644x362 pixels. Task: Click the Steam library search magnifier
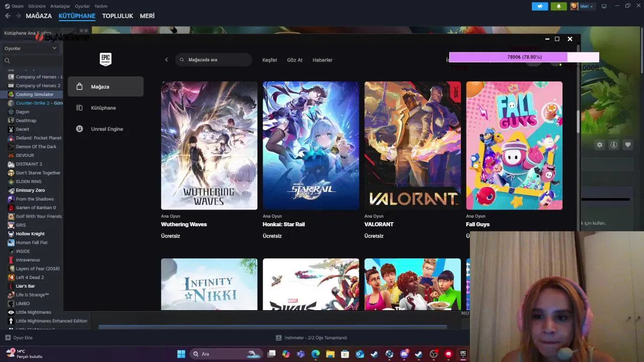click(x=7, y=60)
